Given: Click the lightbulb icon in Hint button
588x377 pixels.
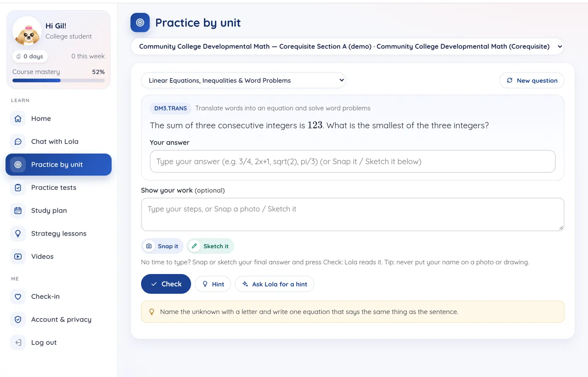Looking at the screenshot, I should coord(205,284).
